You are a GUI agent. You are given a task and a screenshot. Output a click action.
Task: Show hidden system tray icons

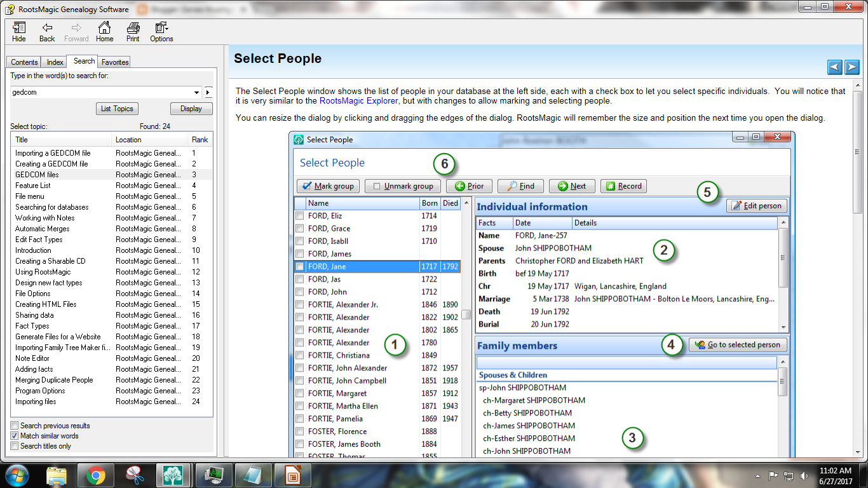758,475
